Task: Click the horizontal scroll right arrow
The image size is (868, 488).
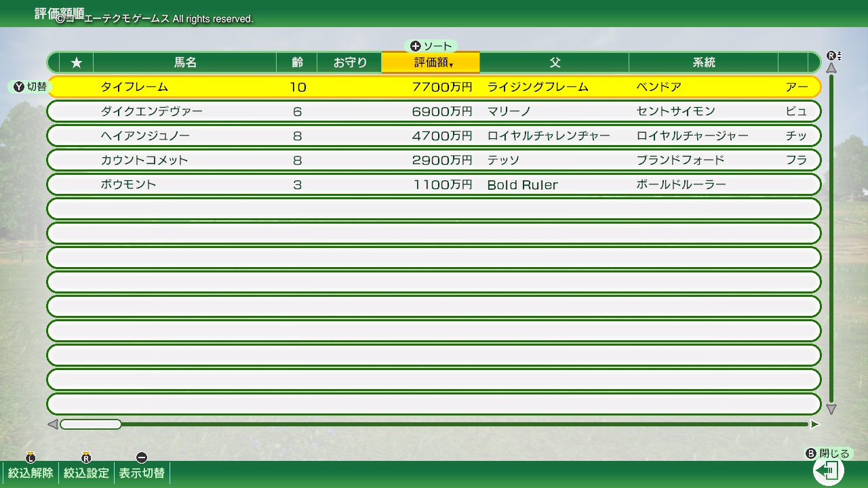Action: click(814, 424)
